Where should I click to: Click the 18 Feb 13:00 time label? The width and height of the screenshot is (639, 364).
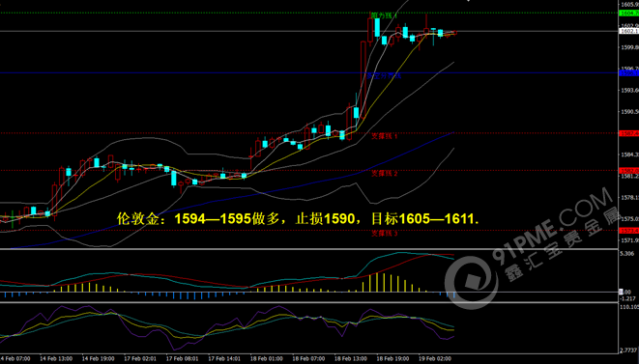click(x=351, y=359)
